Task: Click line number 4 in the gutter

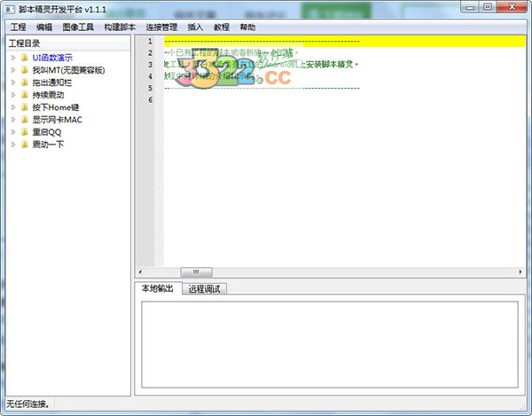Action: (x=150, y=76)
